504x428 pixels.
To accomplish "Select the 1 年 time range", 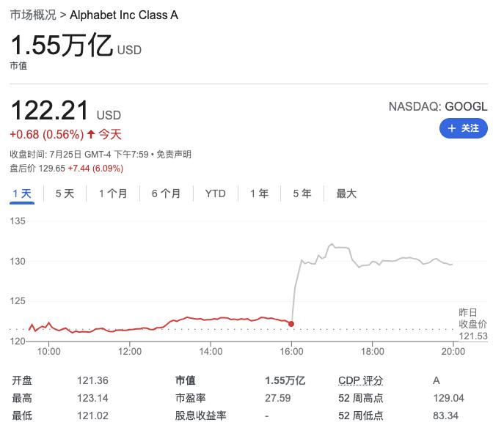I will click(259, 193).
